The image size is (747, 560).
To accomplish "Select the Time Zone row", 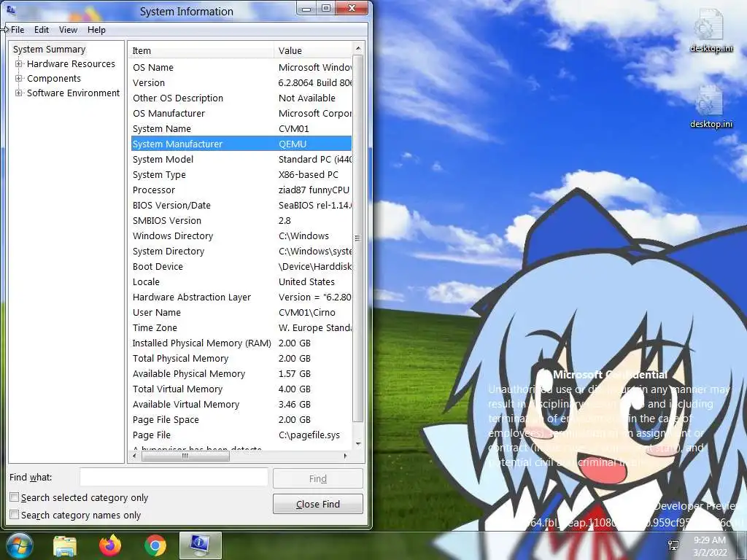I will [x=241, y=327].
